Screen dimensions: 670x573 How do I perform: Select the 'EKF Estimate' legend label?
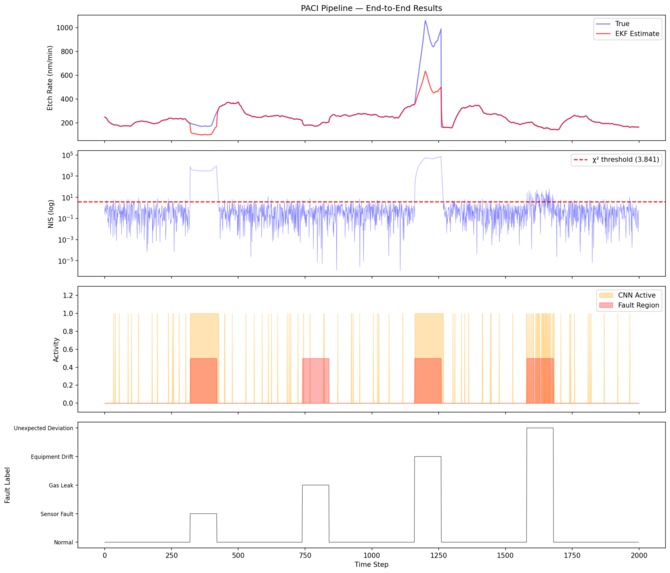[x=637, y=34]
